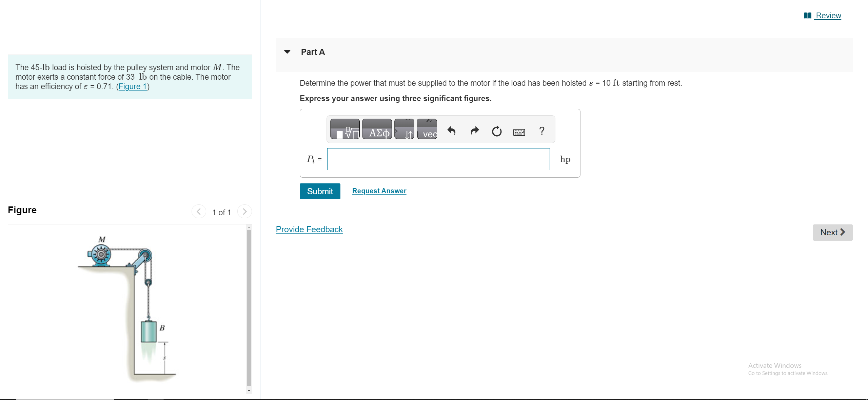Open the Provide Feedback link
This screenshot has height=400, width=868.
(309, 229)
